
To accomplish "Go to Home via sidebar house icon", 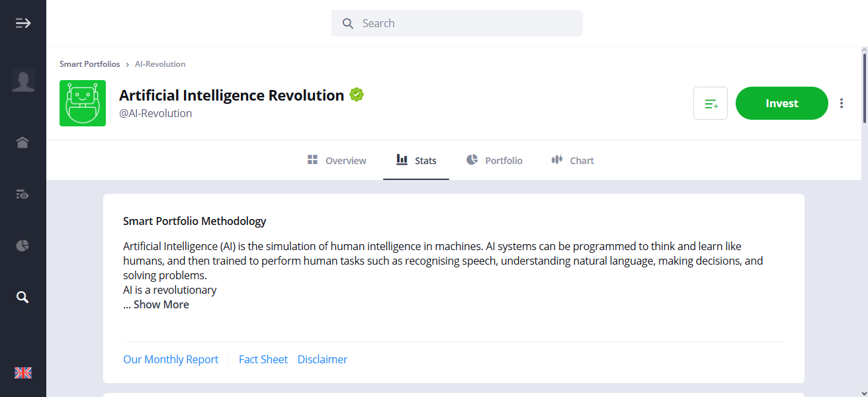I will [23, 142].
